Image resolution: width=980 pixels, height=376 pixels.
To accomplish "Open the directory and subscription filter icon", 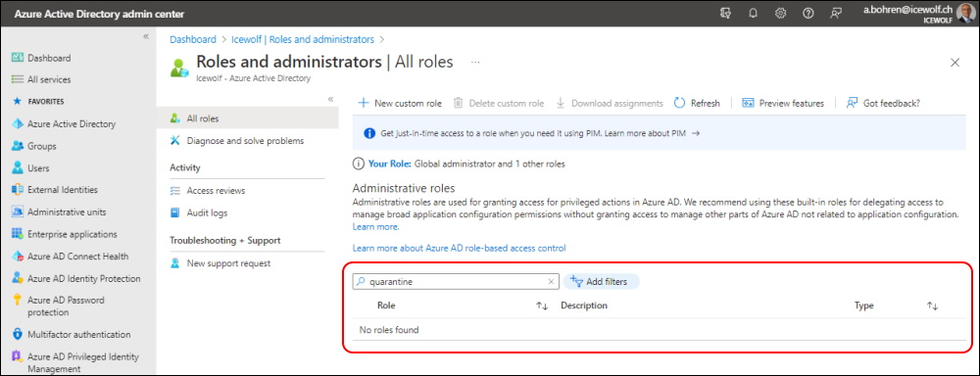I will [x=725, y=13].
